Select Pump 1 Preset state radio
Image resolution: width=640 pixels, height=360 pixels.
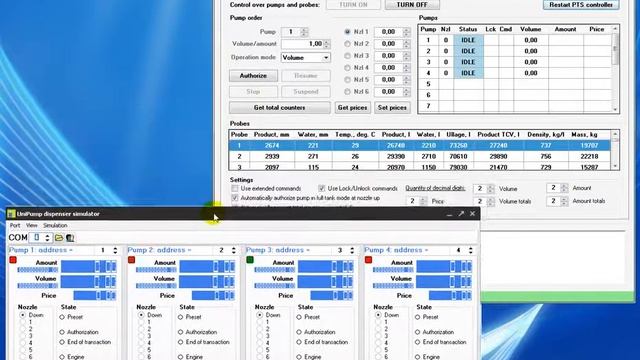click(62, 317)
